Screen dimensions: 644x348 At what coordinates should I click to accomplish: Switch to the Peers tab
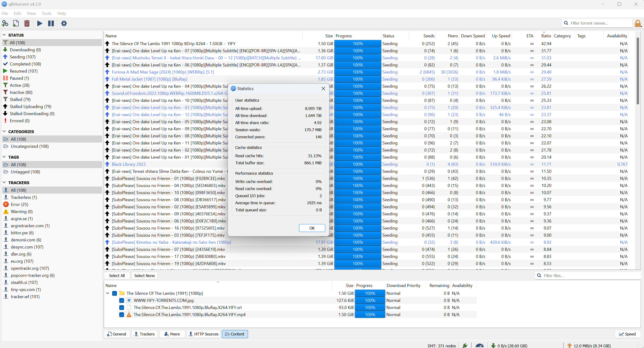tap(172, 334)
